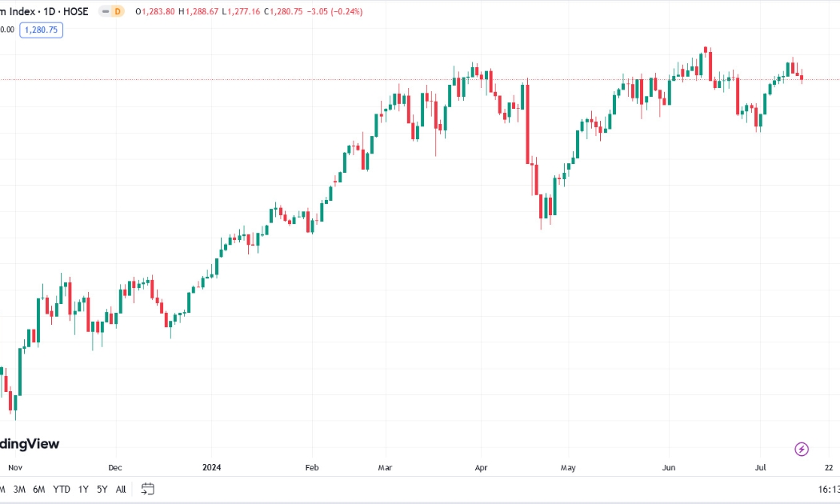Screen dimensions: 840x504
Task: Click the 0.00 value beside price box
Action: tap(7, 30)
